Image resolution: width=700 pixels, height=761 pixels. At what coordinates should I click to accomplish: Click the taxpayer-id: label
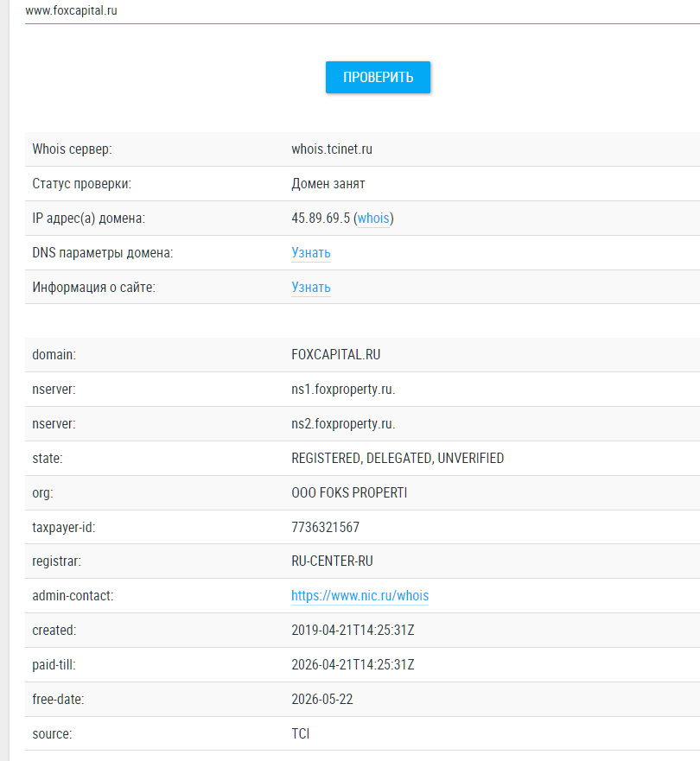pos(64,527)
